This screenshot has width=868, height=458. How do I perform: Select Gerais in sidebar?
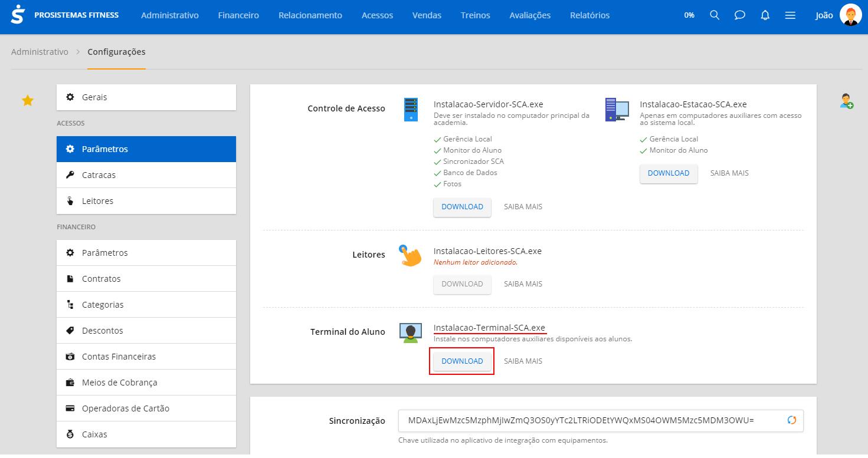[146, 97]
